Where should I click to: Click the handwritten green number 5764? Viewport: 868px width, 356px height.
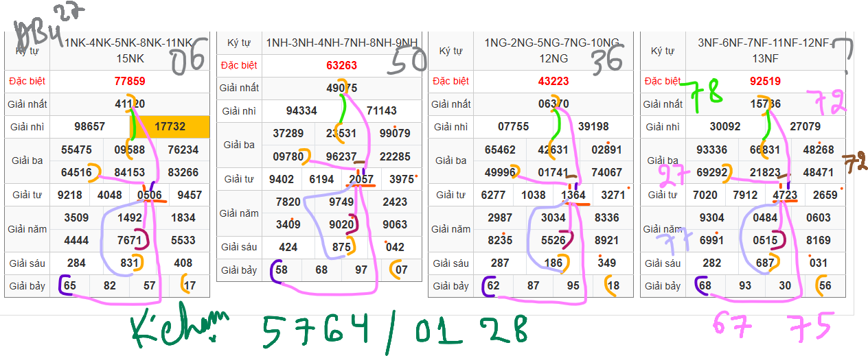click(317, 330)
